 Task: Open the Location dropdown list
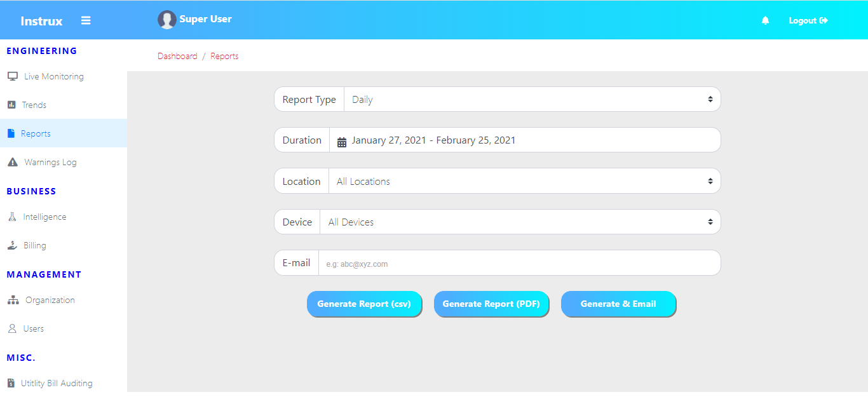pyautogui.click(x=524, y=181)
